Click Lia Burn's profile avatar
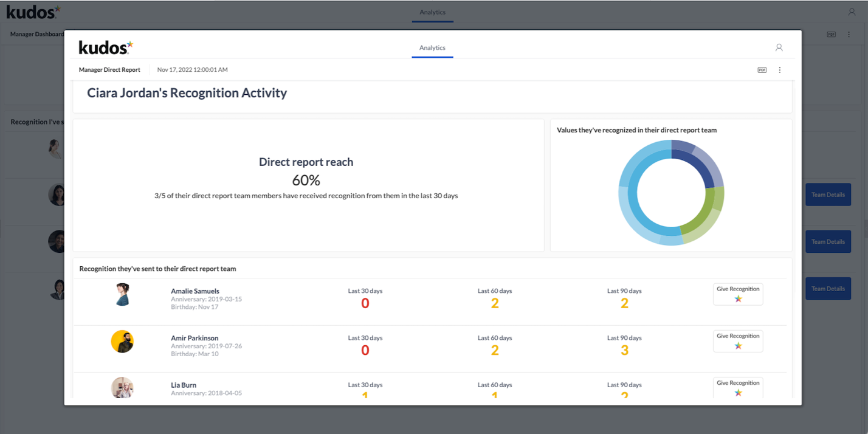This screenshot has height=434, width=868. (x=122, y=388)
